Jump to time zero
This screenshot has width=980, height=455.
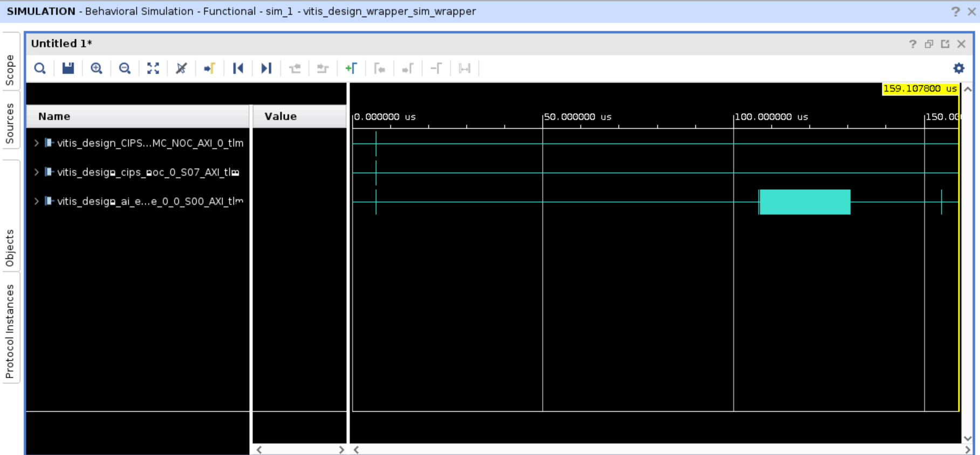coord(238,68)
